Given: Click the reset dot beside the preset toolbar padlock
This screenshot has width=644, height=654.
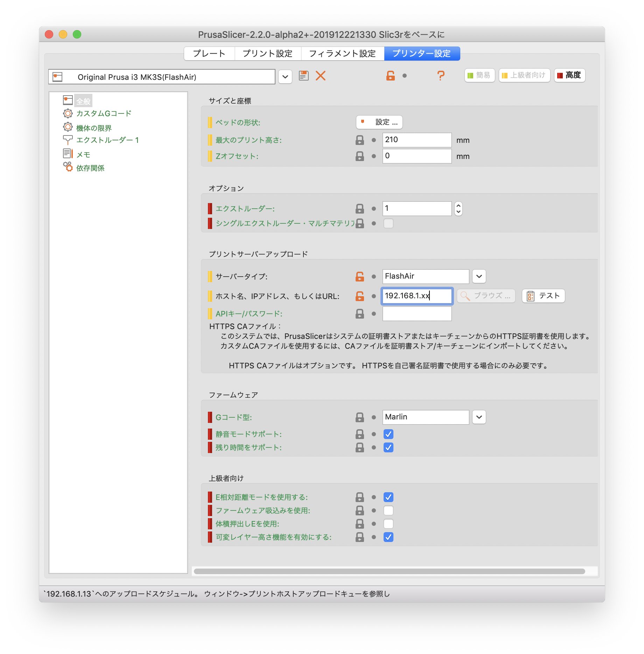Looking at the screenshot, I should click(x=405, y=76).
